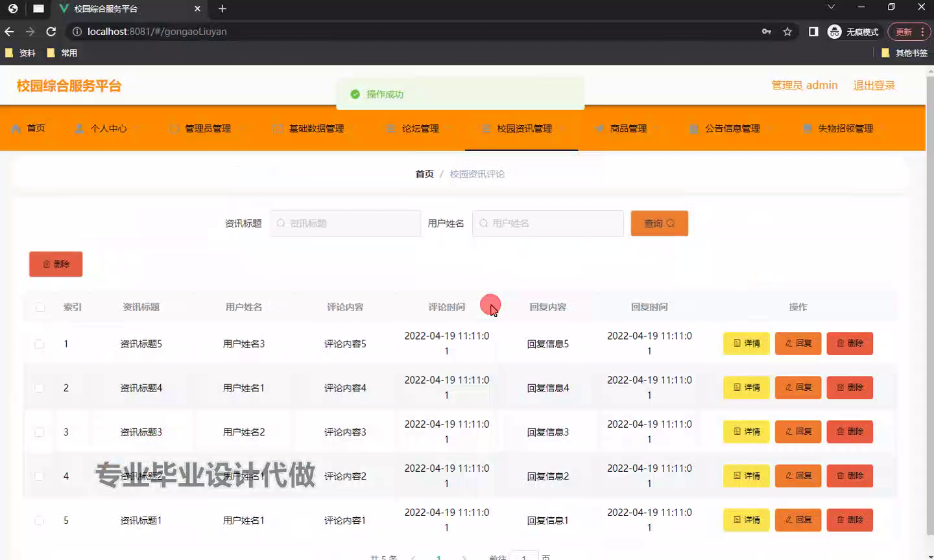View site information icon in address bar
934x560 pixels.
tap(77, 31)
